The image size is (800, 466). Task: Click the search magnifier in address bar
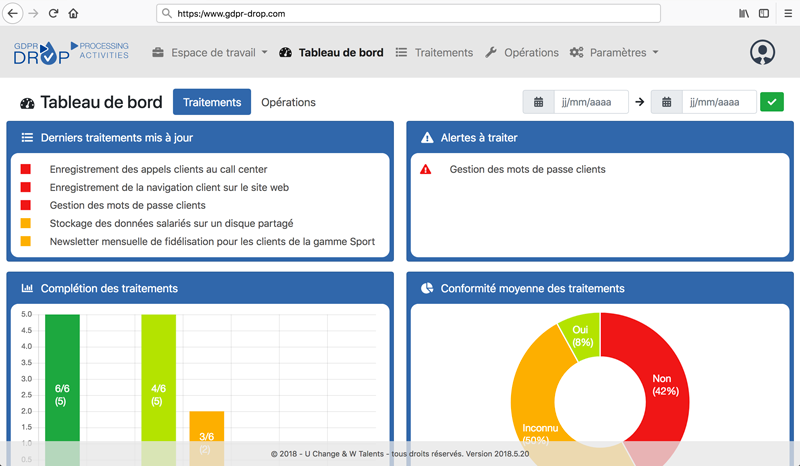tap(167, 13)
